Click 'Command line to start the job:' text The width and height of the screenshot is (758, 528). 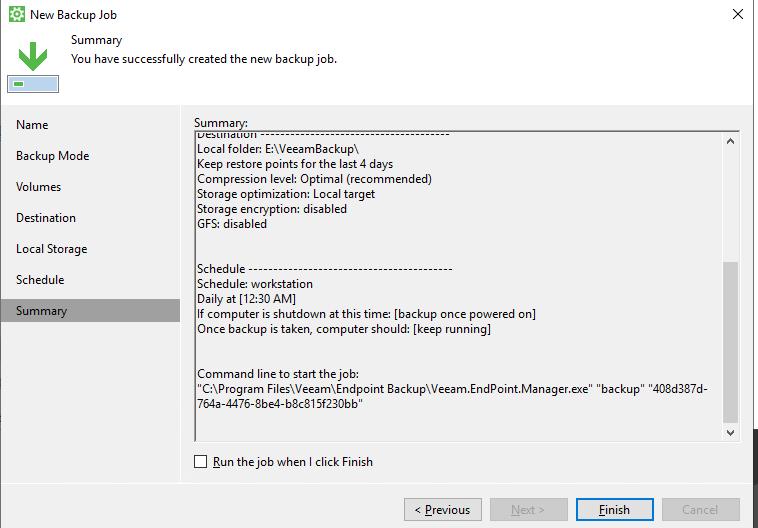(x=278, y=374)
